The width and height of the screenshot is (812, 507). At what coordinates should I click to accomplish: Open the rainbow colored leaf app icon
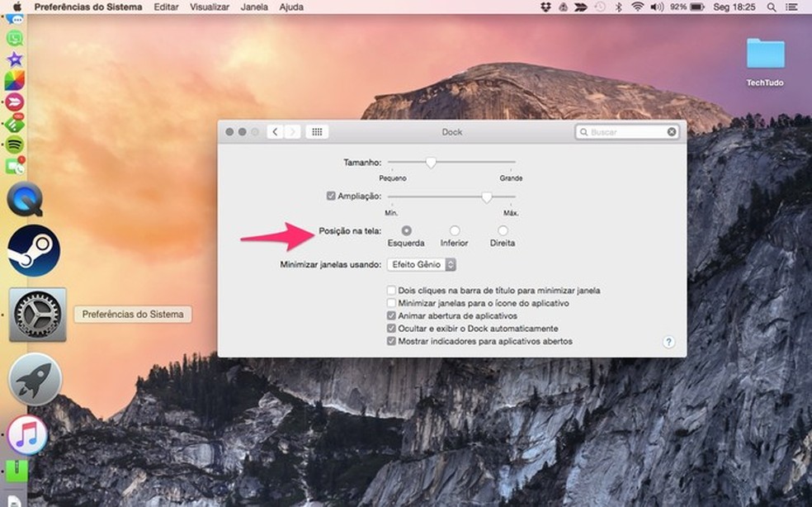[15, 80]
